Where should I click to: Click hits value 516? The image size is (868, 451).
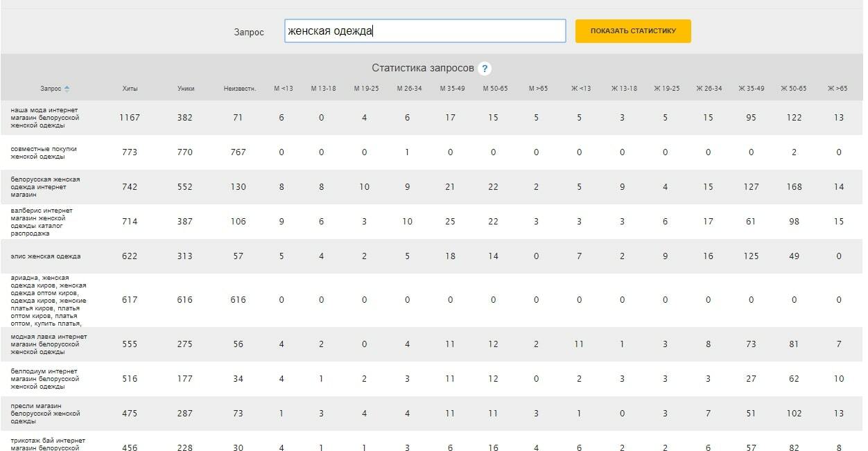click(130, 379)
